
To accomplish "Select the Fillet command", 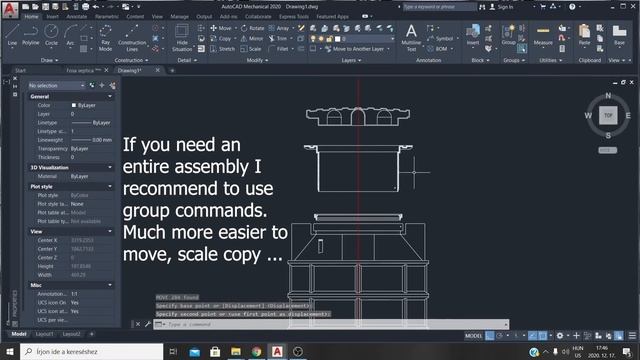I will [279, 49].
